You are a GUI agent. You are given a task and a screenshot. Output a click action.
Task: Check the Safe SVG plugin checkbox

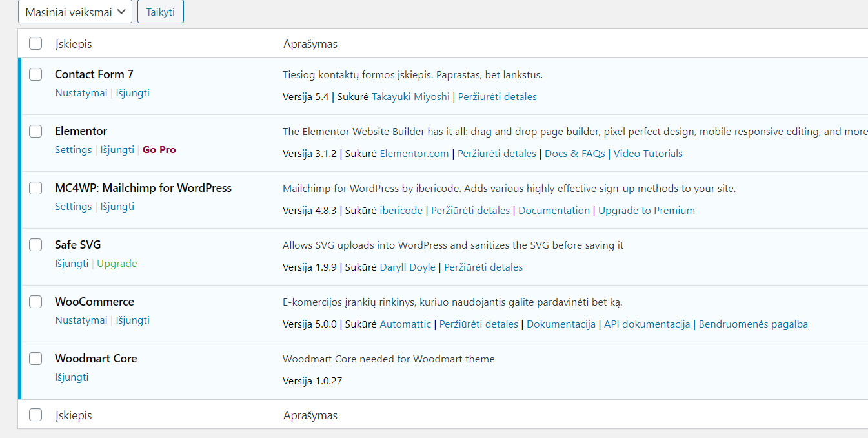click(35, 245)
